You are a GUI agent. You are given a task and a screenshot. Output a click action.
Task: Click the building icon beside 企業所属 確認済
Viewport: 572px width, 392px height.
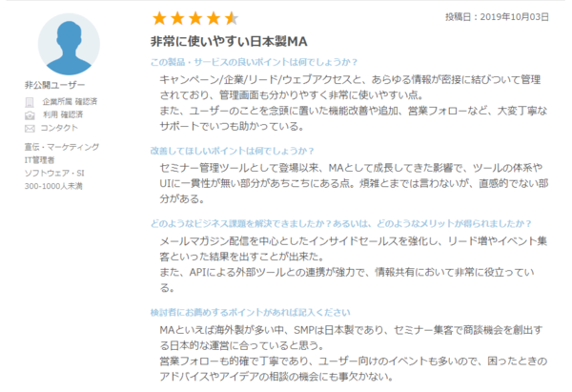click(x=30, y=102)
